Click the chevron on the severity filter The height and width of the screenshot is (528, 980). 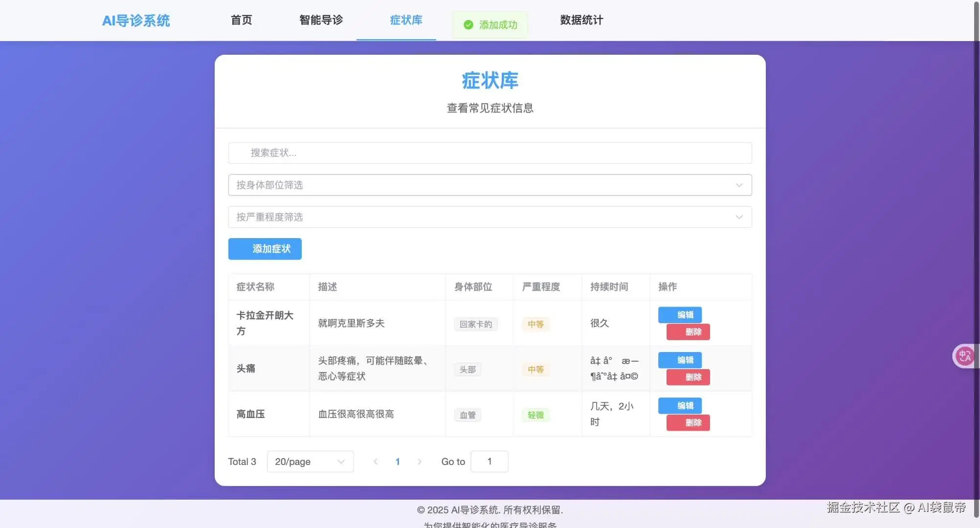739,217
